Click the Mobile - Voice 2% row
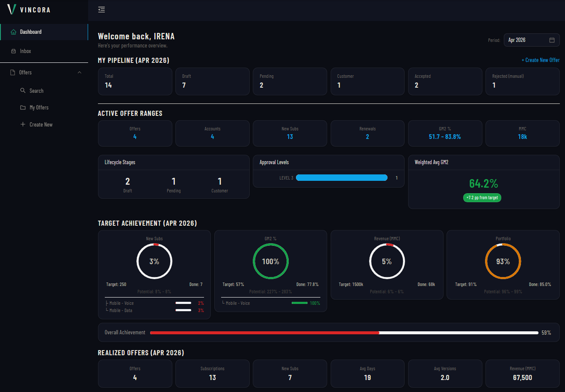The height and width of the screenshot is (392, 565). click(154, 303)
